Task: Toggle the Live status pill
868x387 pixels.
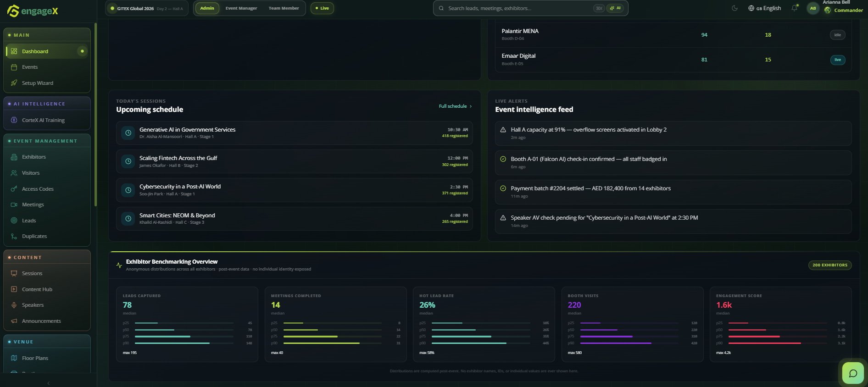Action: [x=322, y=8]
